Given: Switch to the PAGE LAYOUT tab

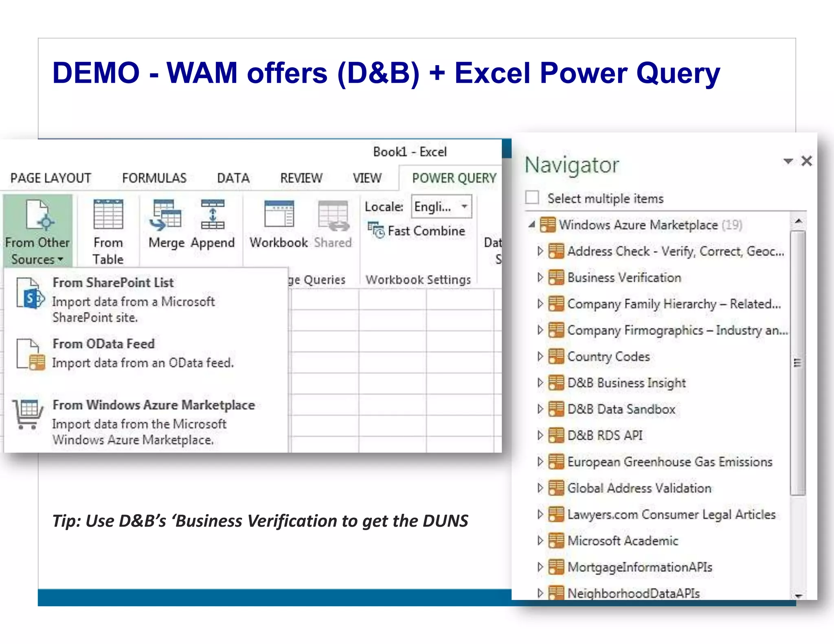Looking at the screenshot, I should coord(50,178).
